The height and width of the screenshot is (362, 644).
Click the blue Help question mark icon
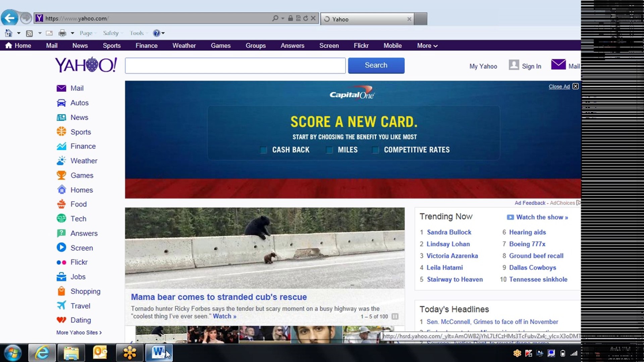[x=156, y=33]
